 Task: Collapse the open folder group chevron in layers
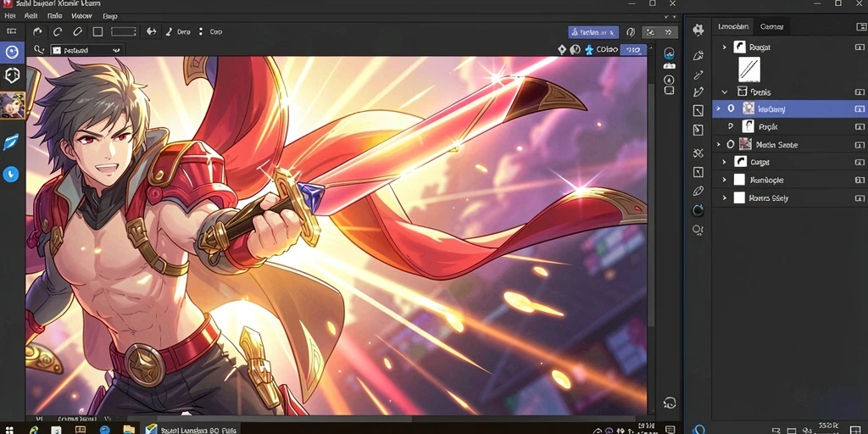coord(724,92)
